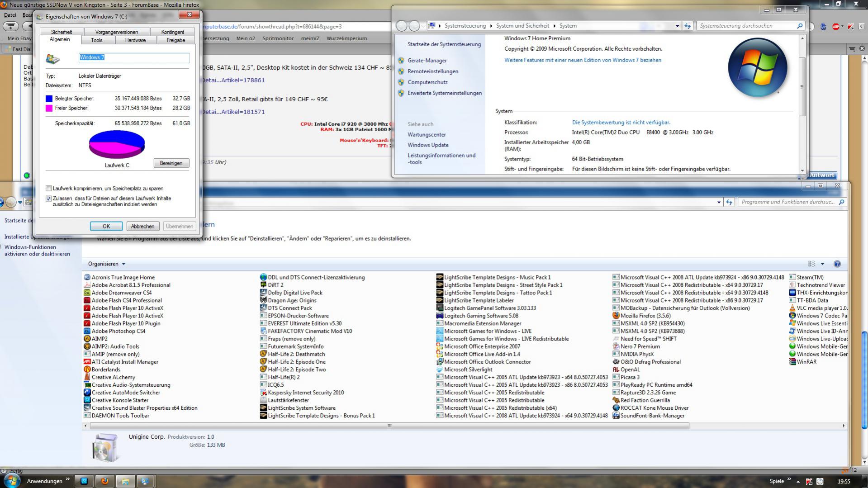Viewport: 868px width, 488px height.
Task: Expand the Spiele toolbar chevron on taskbar
Action: (x=789, y=479)
